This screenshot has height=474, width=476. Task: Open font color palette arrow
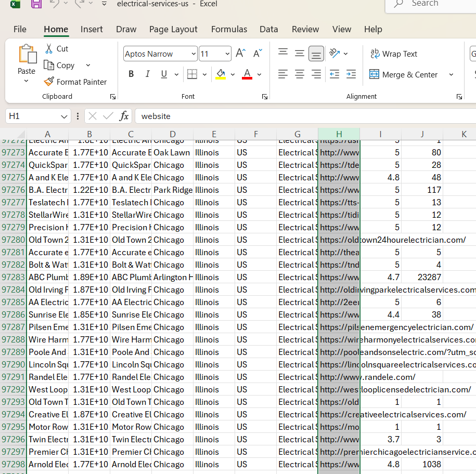(259, 74)
